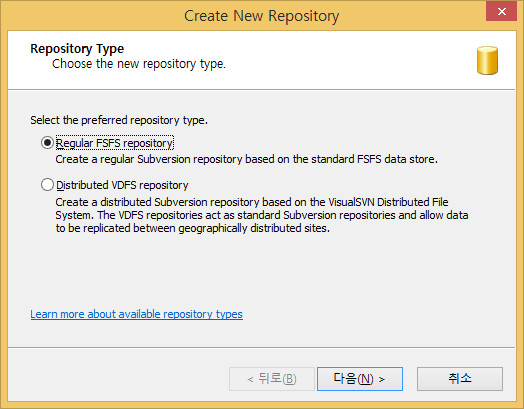Click the VisualSVN Distributed File System description
This screenshot has width=524, height=409.
click(x=262, y=215)
